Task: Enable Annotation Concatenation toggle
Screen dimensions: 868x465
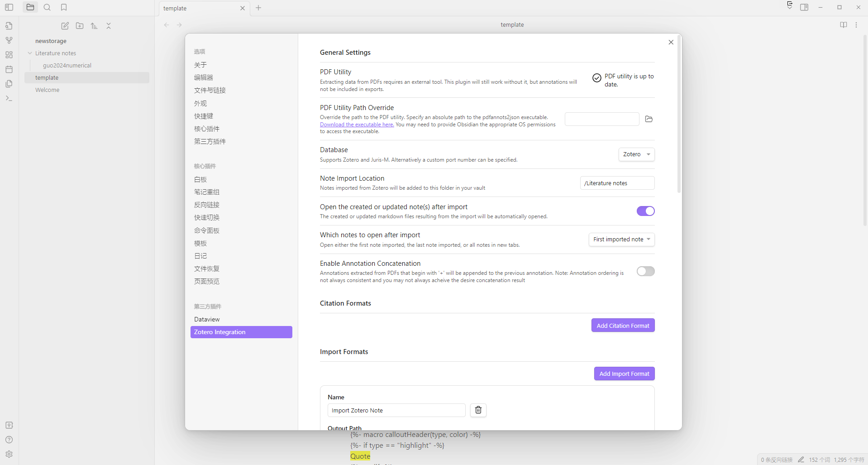Action: click(645, 271)
